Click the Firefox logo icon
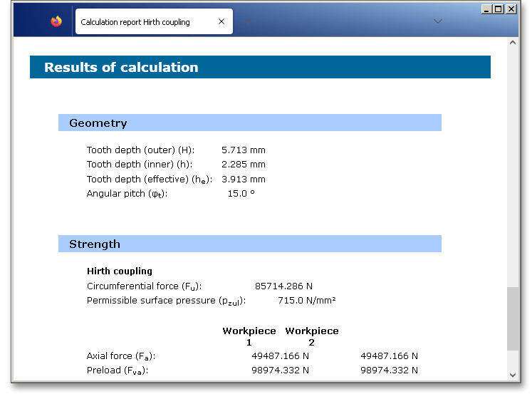Viewport: 532px width, 394px height. [56, 21]
